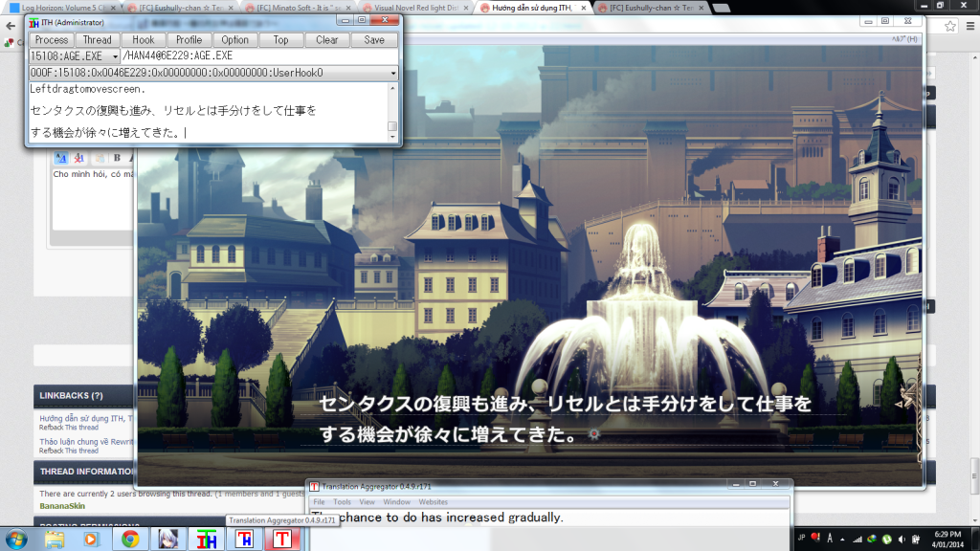Open the Hook dialog in ITH
The image size is (980, 551).
pyautogui.click(x=144, y=39)
